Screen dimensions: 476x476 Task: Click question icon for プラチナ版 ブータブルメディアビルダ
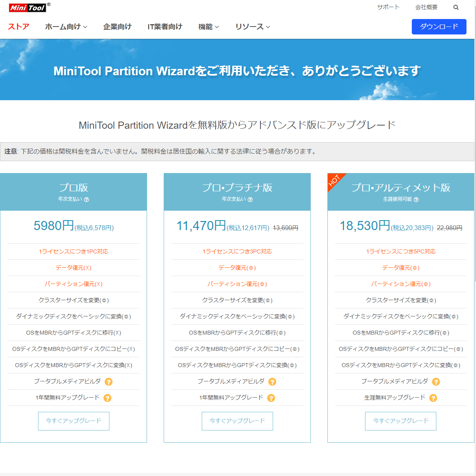272,382
